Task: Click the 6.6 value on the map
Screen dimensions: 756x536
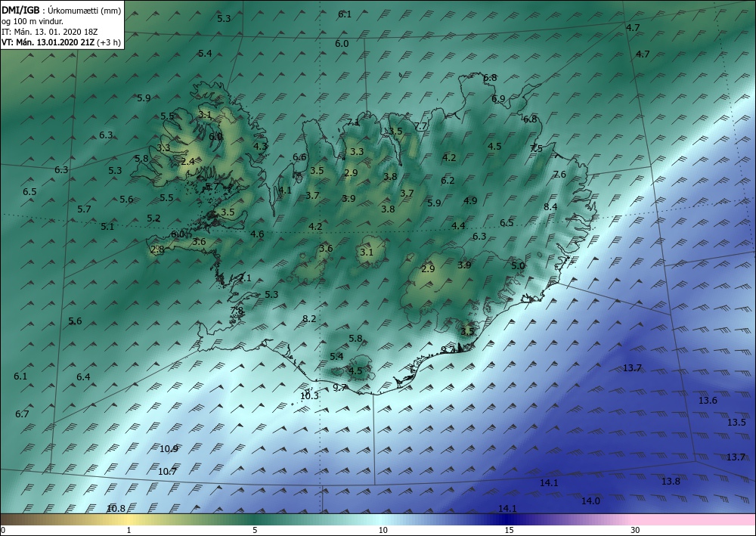Action: (299, 157)
